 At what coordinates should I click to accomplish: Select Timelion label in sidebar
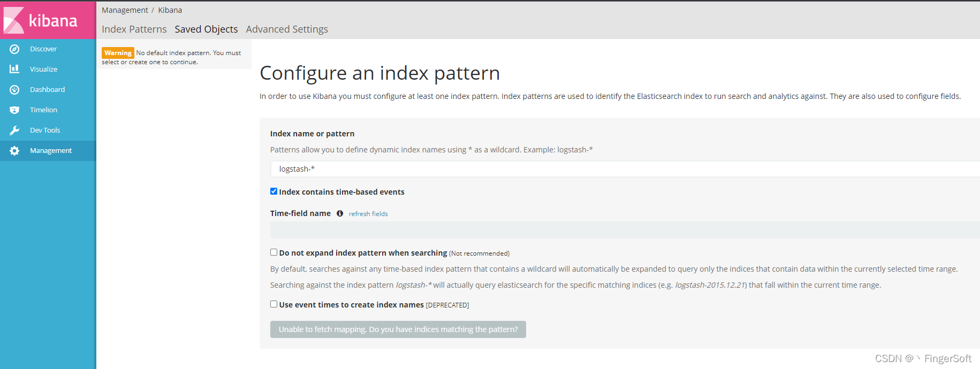44,110
